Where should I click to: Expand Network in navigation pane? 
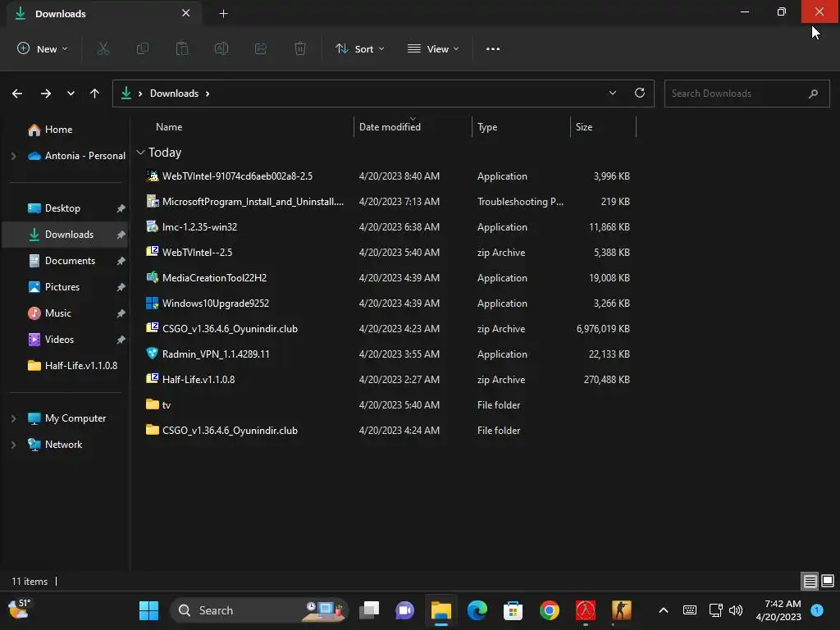(x=14, y=445)
